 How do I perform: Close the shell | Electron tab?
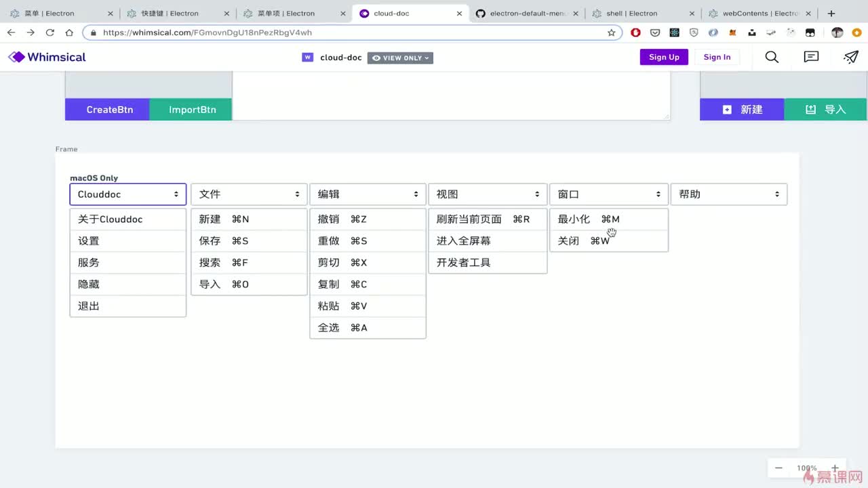tap(692, 13)
